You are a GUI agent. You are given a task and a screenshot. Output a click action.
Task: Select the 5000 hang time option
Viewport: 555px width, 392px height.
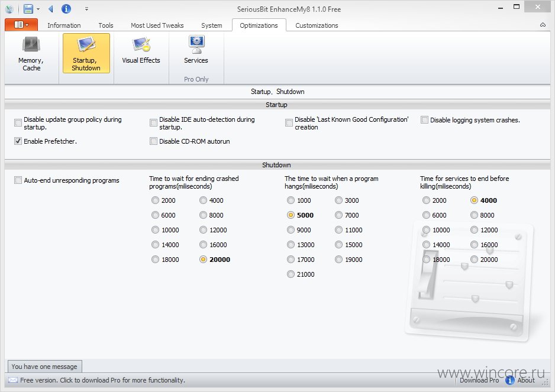tap(291, 215)
